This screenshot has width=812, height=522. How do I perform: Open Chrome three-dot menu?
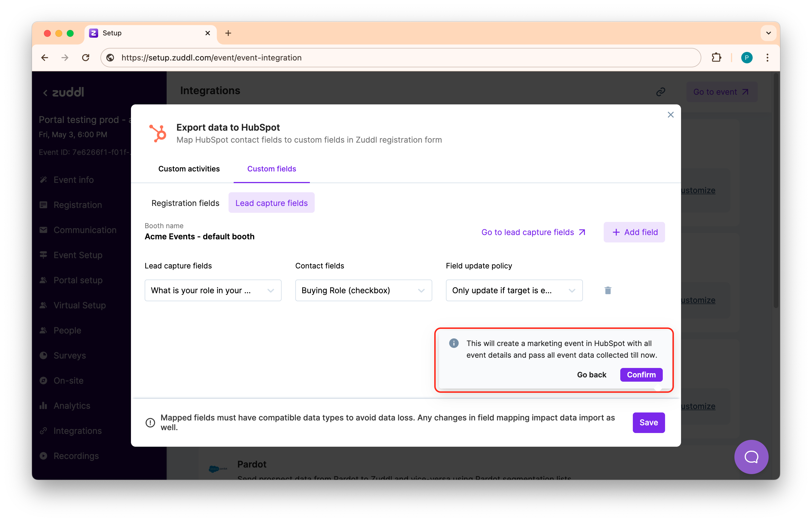(767, 58)
